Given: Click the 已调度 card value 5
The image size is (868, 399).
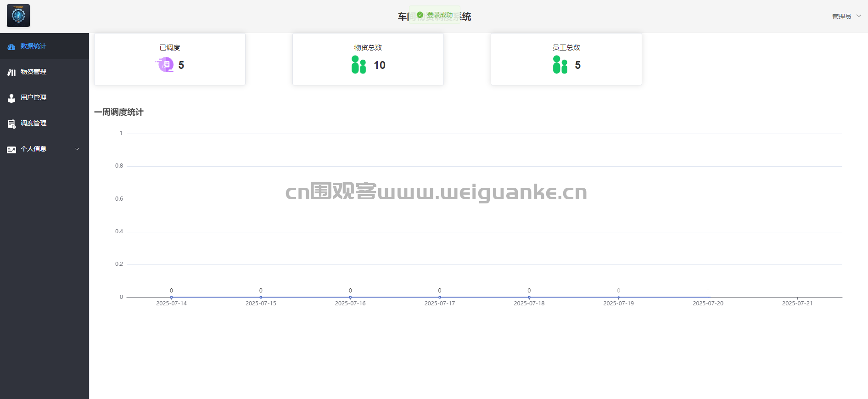Looking at the screenshot, I should coord(181,65).
